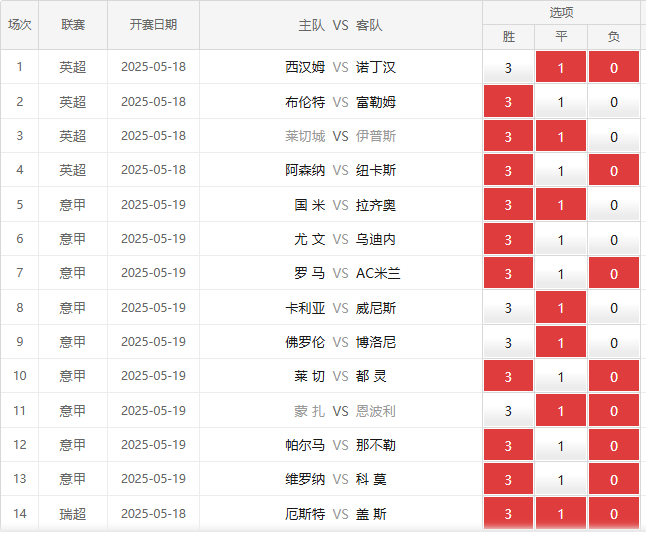Viewport: 646px width, 534px height.
Task: Click the team name 那不勒
Action: (x=376, y=445)
